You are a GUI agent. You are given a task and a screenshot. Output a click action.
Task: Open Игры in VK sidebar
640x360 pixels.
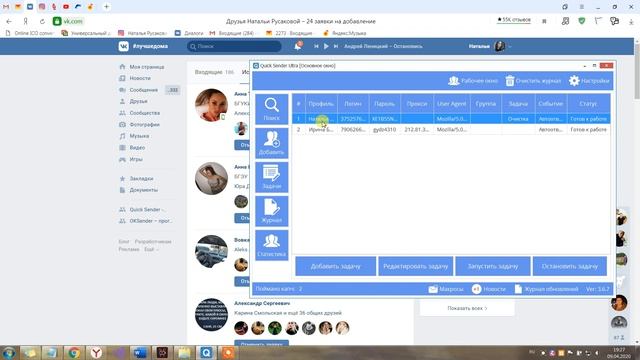(131, 159)
